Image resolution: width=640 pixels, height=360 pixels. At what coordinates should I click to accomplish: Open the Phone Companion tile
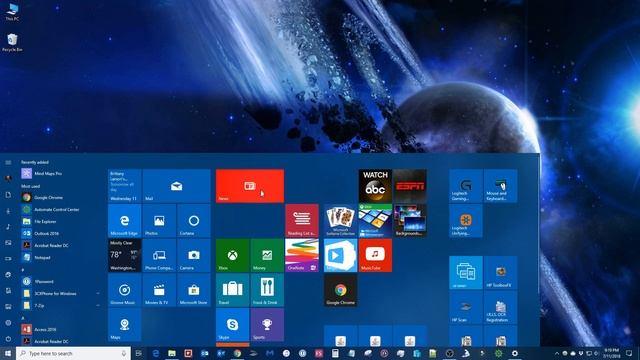click(x=159, y=256)
